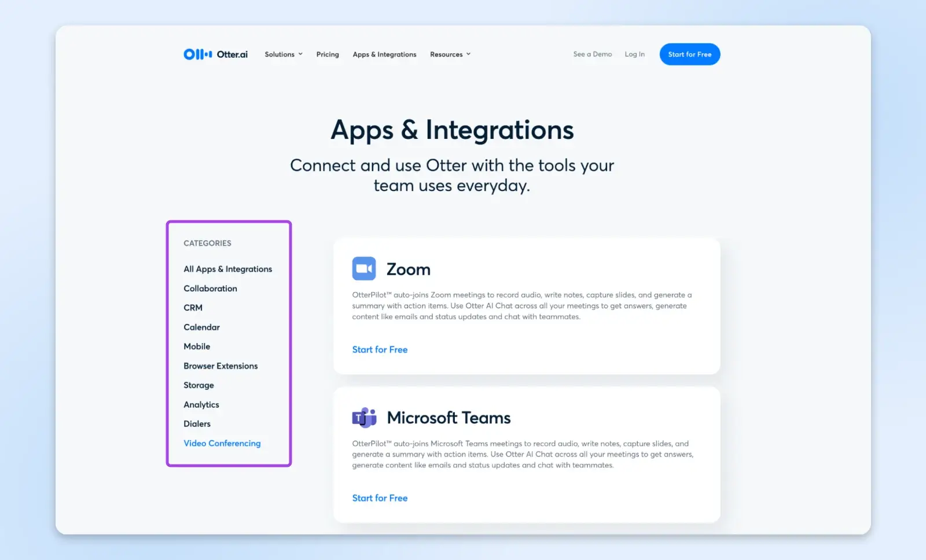The height and width of the screenshot is (560, 926).
Task: Click Start for Free under Zoom
Action: pyautogui.click(x=380, y=349)
